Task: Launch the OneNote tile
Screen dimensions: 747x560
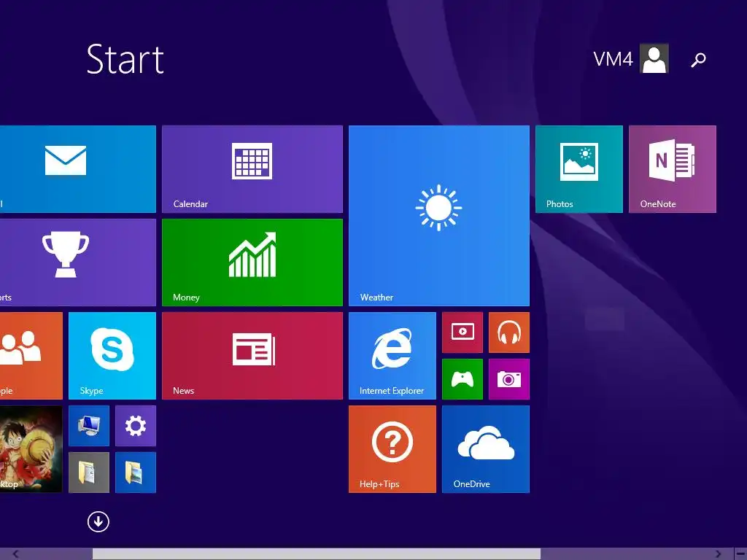Action: coord(672,169)
